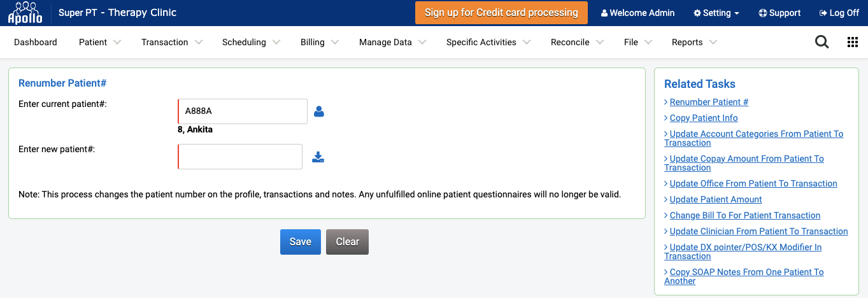Click the Save button
The width and height of the screenshot is (868, 298).
tap(301, 242)
